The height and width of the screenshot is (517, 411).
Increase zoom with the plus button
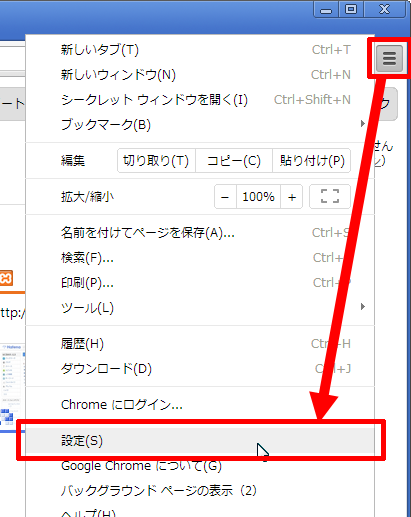point(292,197)
